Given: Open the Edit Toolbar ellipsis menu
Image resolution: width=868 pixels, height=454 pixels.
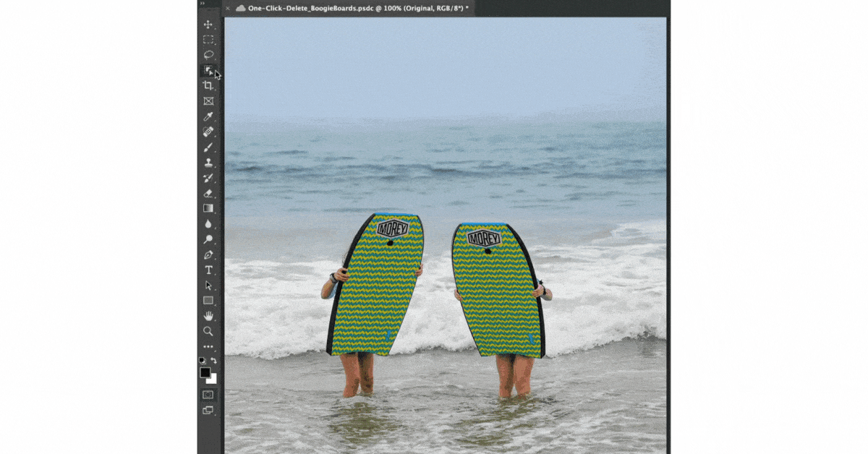Looking at the screenshot, I should click(208, 346).
